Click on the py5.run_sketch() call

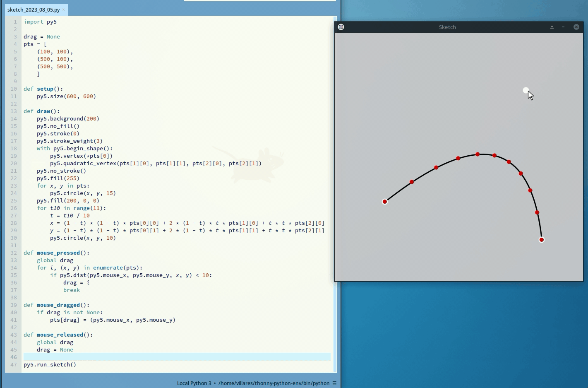coord(50,364)
